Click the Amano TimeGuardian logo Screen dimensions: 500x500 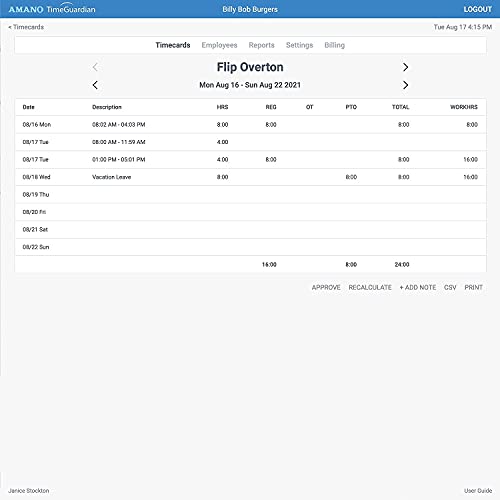tap(52, 9)
